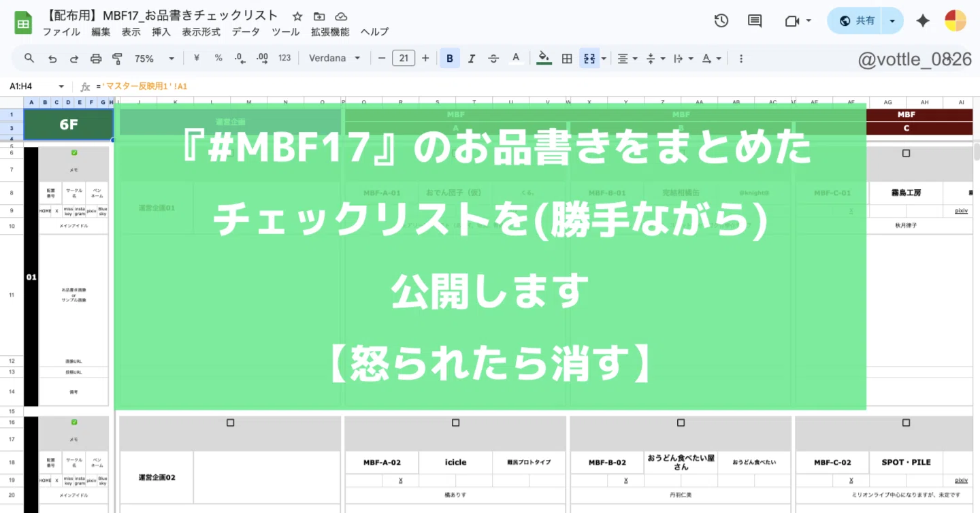Open the ツール menu
980x513 pixels.
pyautogui.click(x=285, y=32)
